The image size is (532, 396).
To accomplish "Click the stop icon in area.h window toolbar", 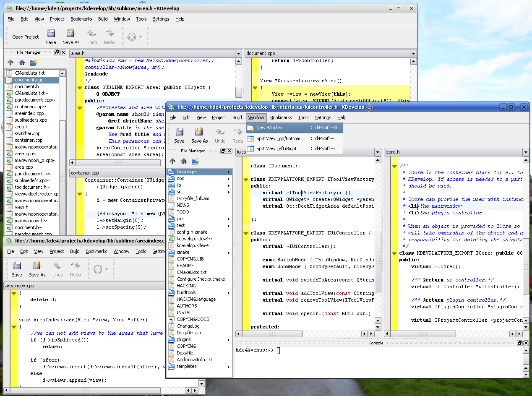I will click(132, 37).
